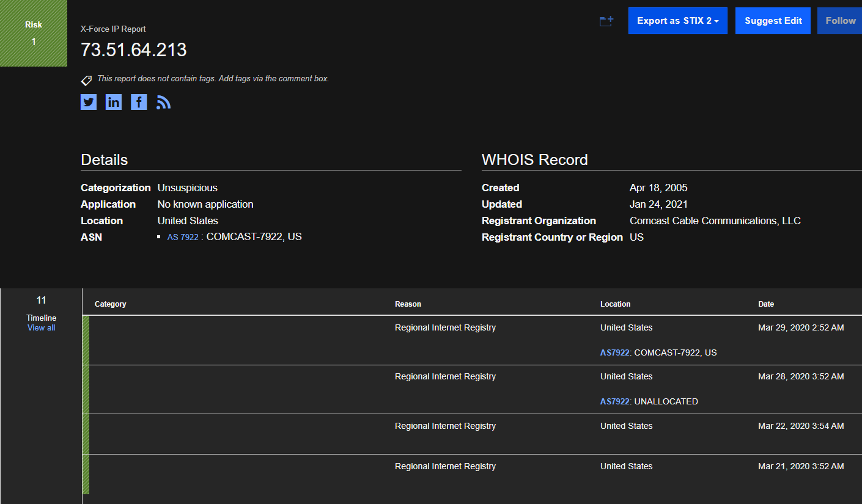
Task: Sort by Category column header
Action: point(111,304)
